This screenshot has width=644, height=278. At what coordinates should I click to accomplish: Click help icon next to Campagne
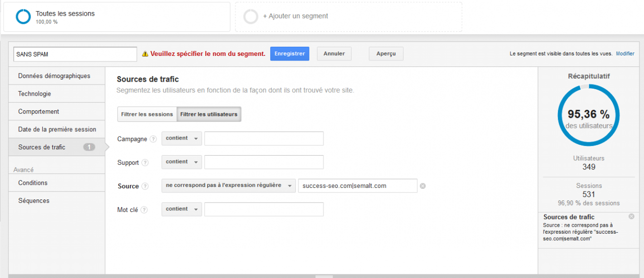pyautogui.click(x=153, y=139)
